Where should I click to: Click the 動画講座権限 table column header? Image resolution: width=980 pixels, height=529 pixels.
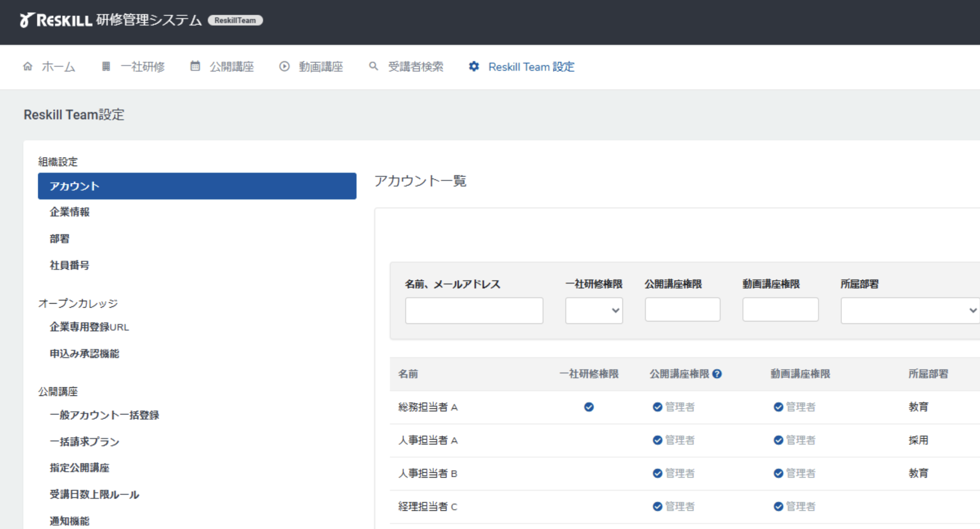click(800, 374)
